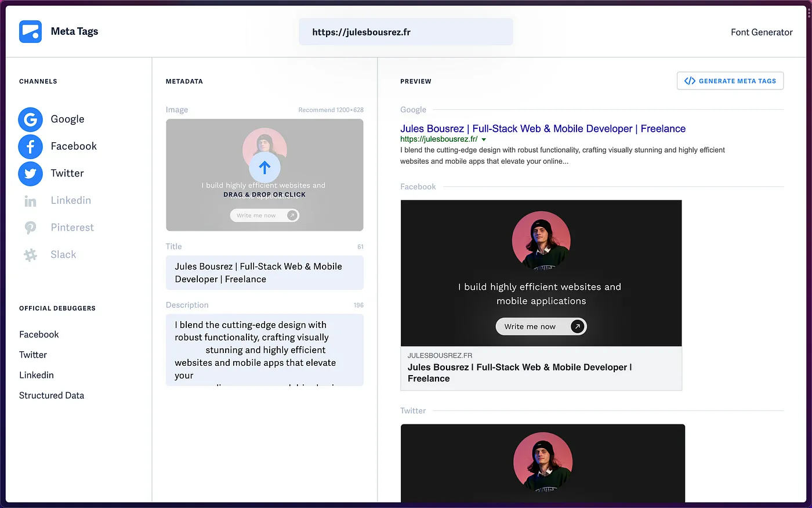812x508 pixels.
Task: Click the Linkedin channel label
Action: click(x=71, y=200)
